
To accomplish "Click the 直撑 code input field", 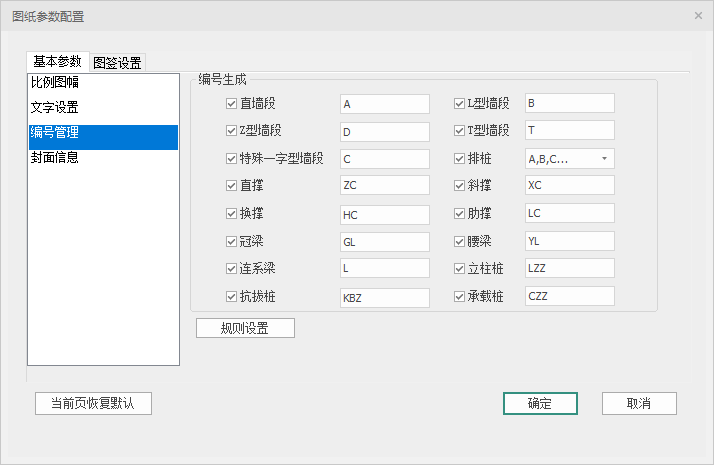I will click(384, 186).
